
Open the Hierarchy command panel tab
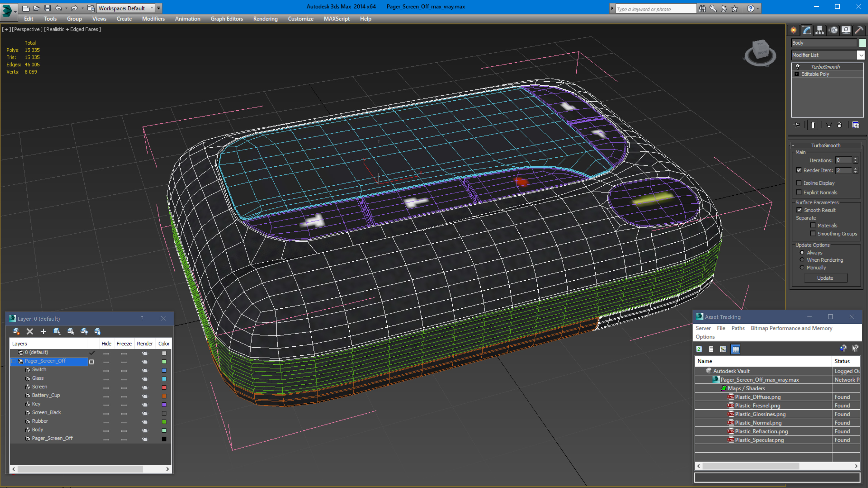819,30
